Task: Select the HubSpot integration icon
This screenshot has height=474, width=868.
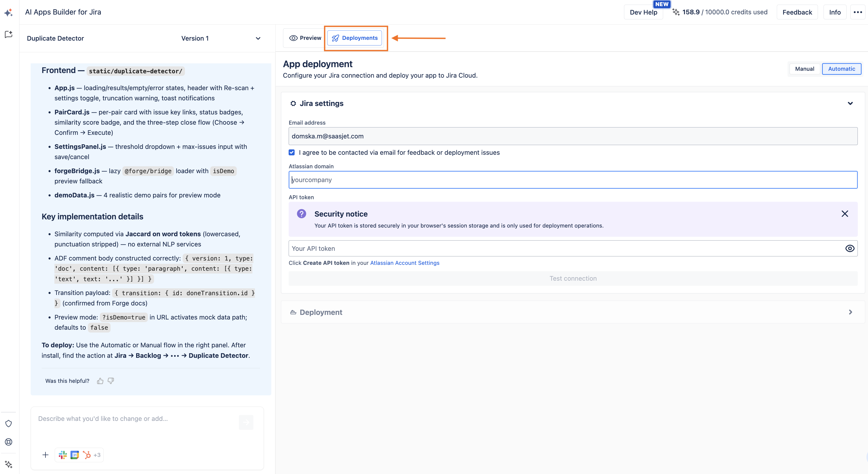Action: [87, 455]
